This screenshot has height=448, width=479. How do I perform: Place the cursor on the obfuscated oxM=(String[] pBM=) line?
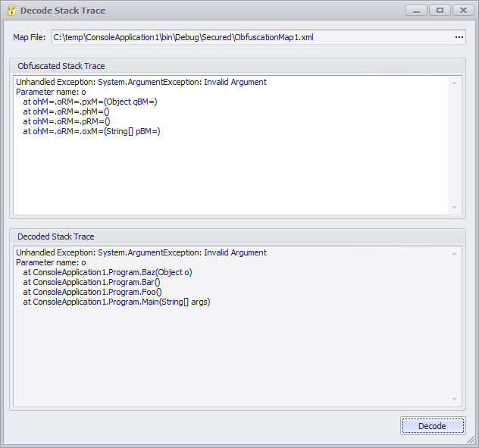coord(91,131)
